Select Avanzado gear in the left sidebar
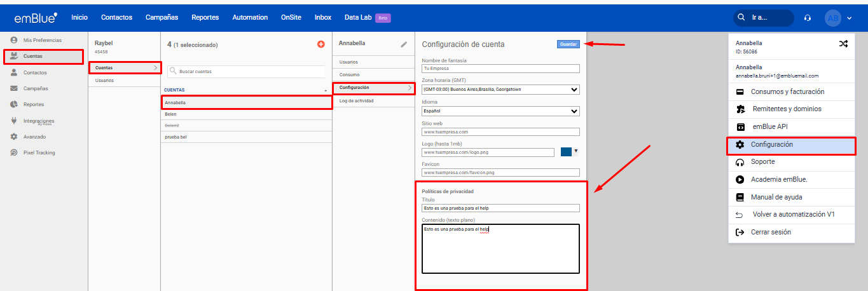Image resolution: width=868 pixels, height=291 pixels. click(34, 137)
